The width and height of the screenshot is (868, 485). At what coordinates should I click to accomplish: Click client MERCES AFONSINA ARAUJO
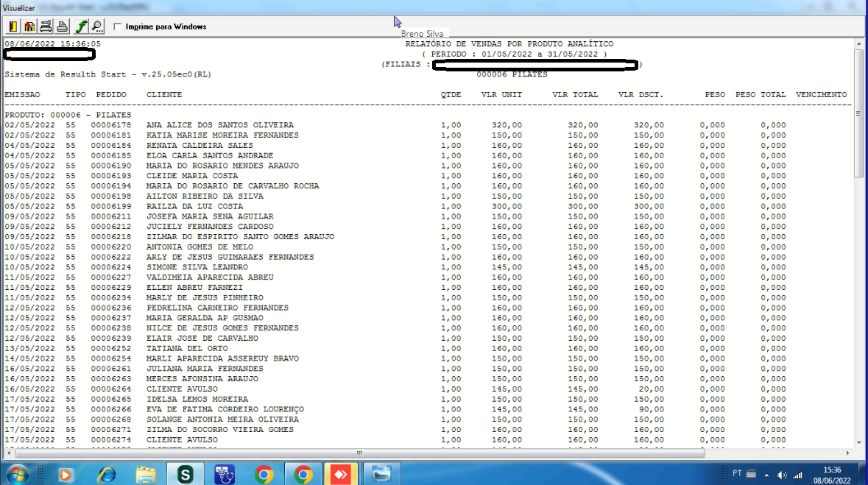[202, 379]
